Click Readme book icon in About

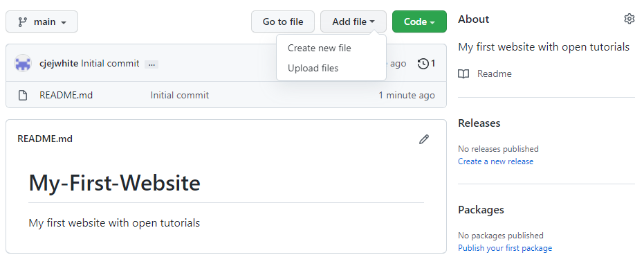coord(463,74)
